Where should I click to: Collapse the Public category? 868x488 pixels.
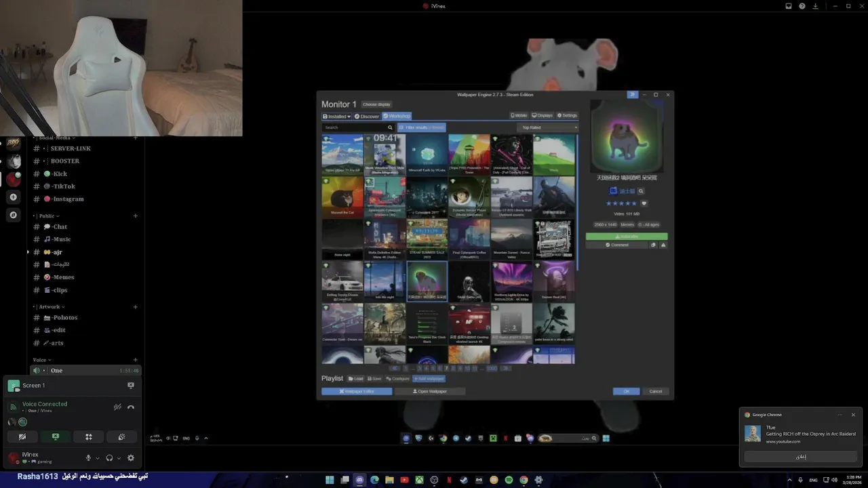click(46, 216)
